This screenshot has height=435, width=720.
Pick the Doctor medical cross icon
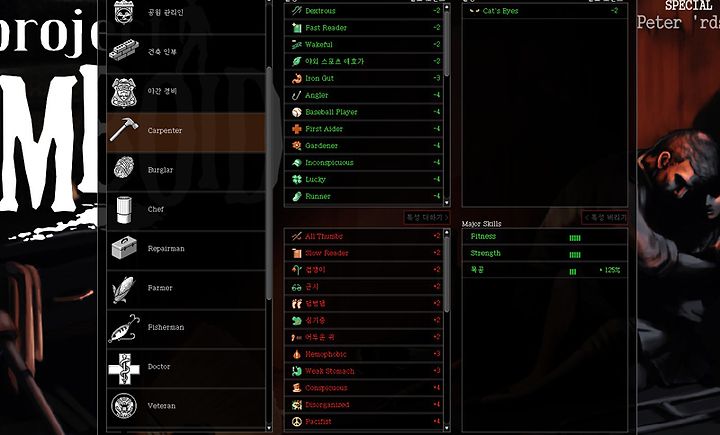[124, 368]
